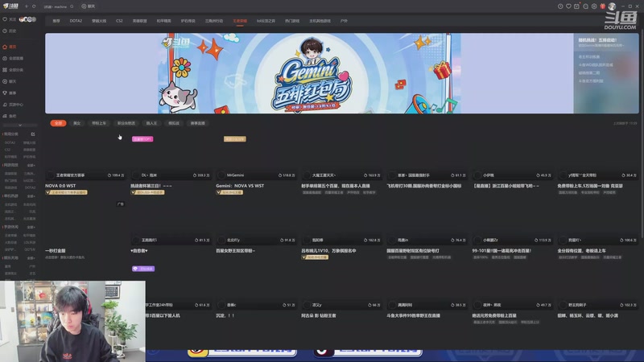Click the edit icon beside 常用分类
The image size is (644, 362).
tap(33, 134)
